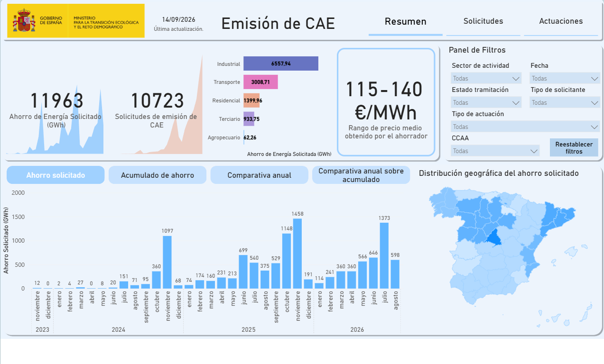This screenshot has width=604, height=364.
Task: Click the Terciario bar showing 933,75
Action: pyautogui.click(x=249, y=119)
